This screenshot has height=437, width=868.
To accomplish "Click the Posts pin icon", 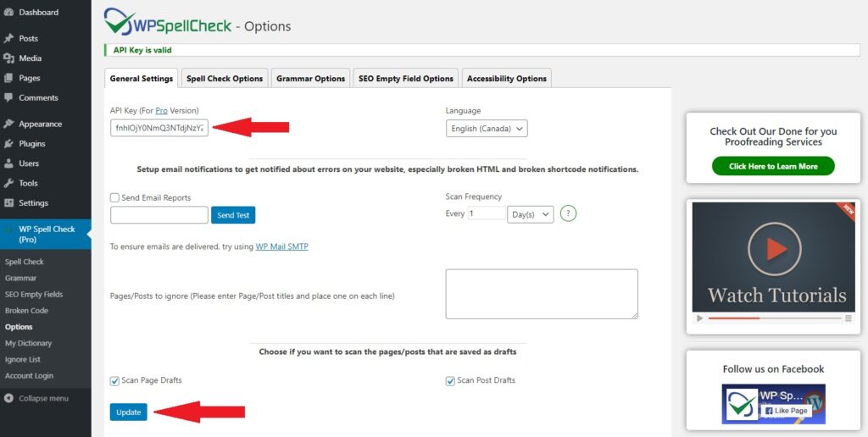I will click(x=8, y=38).
